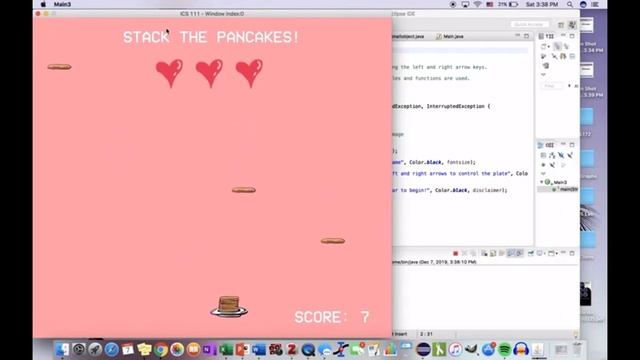Click Clear Console icon
This screenshot has width=640, height=360.
[x=484, y=253]
